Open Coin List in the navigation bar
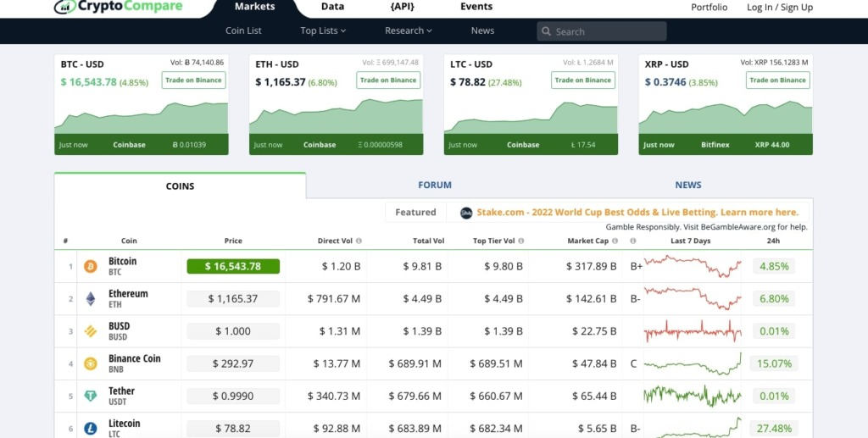 (243, 31)
